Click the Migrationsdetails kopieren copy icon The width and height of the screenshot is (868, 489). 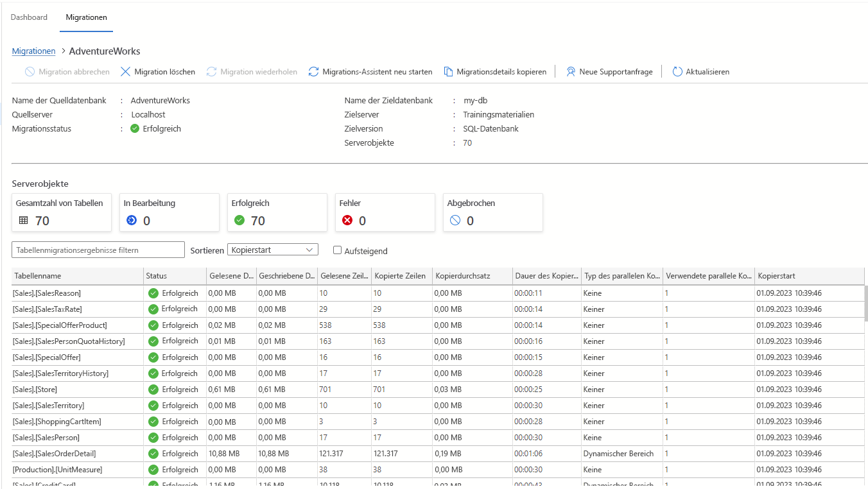pyautogui.click(x=448, y=71)
